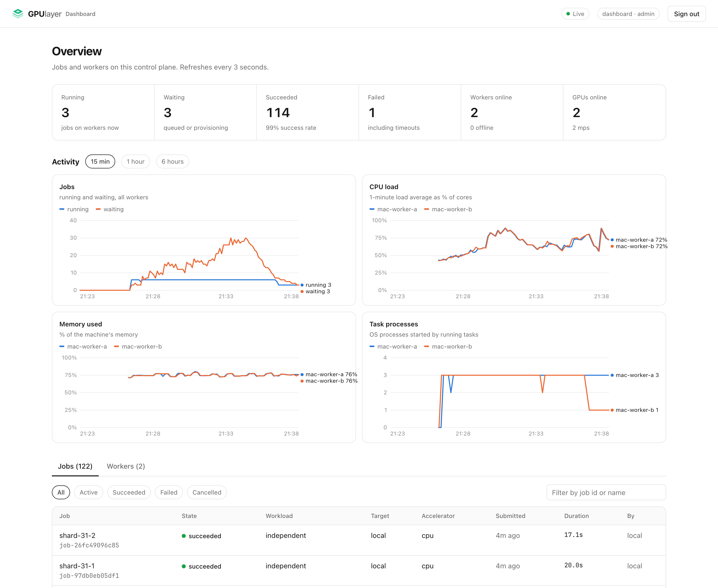Click the GPUlayer logo icon
The height and width of the screenshot is (588, 718).
point(18,14)
